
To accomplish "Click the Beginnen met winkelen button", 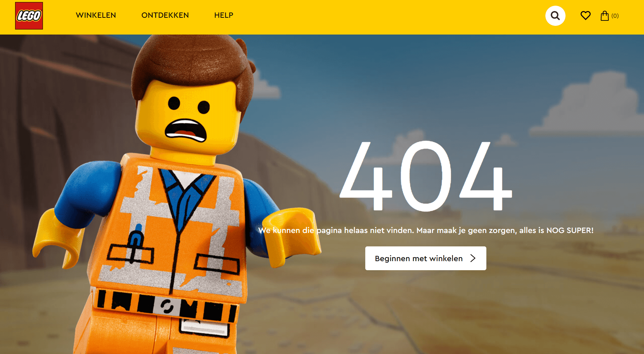I will [x=426, y=258].
